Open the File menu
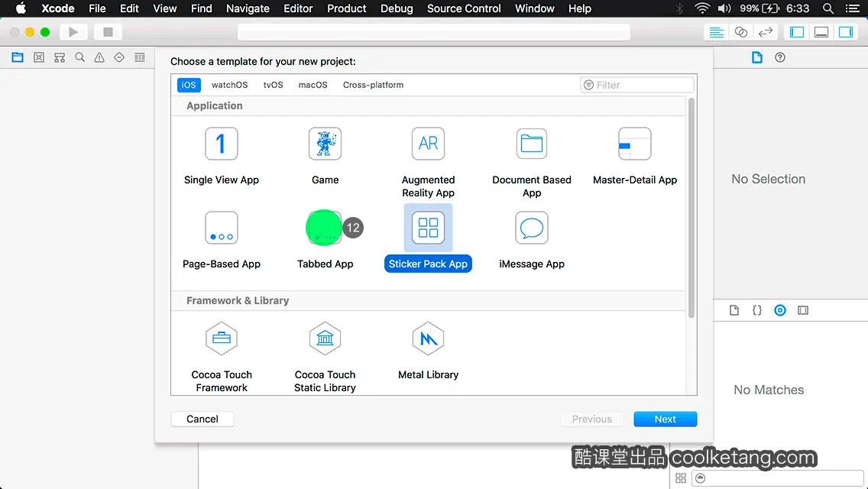 point(97,8)
